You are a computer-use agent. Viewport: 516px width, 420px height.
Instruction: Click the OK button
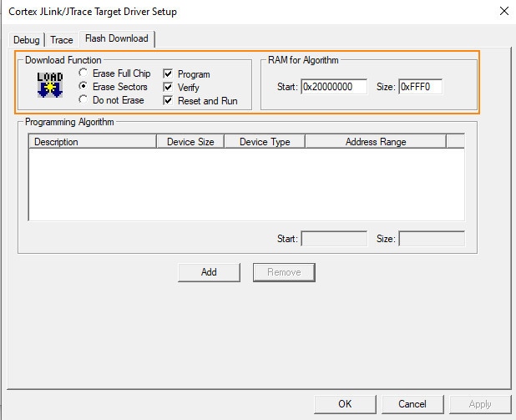[345, 404]
